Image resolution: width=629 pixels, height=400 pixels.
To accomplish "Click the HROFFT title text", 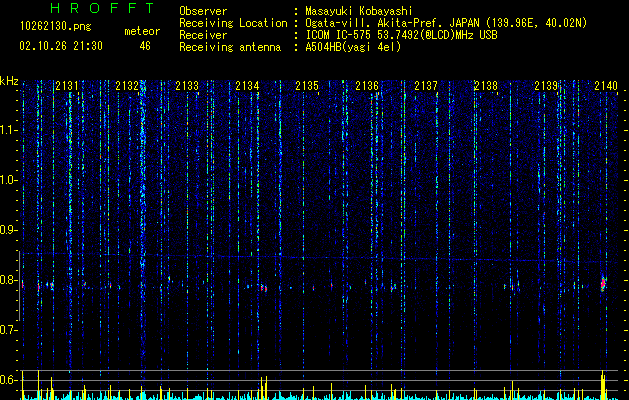I will click(103, 8).
